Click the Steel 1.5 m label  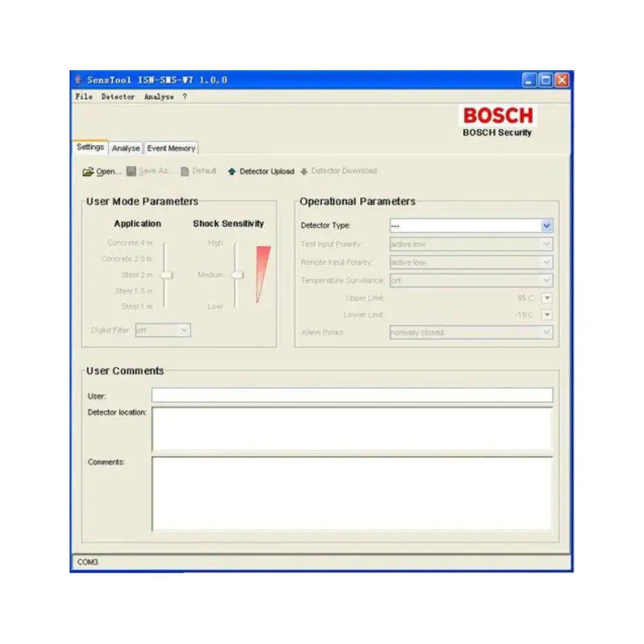134,291
